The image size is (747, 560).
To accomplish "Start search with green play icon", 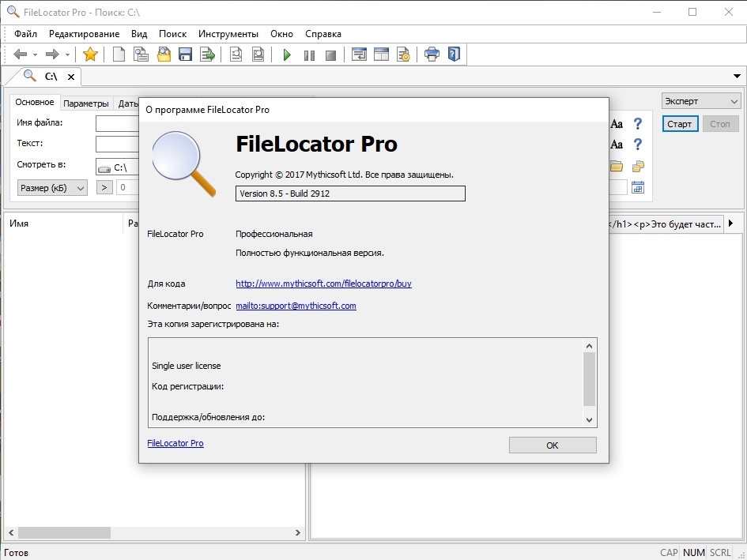I will [x=287, y=54].
